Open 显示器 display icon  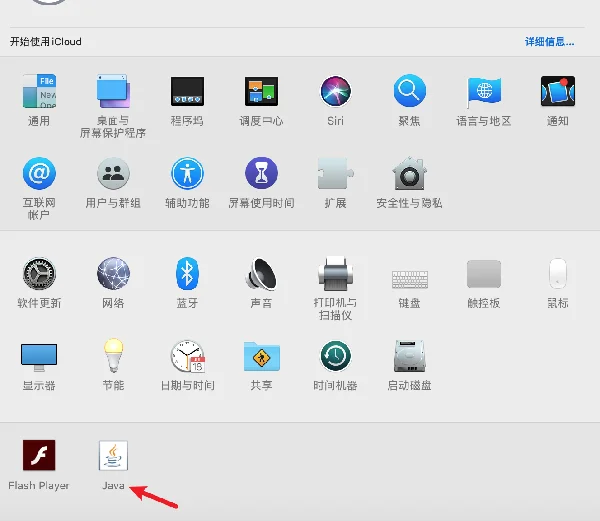39,357
